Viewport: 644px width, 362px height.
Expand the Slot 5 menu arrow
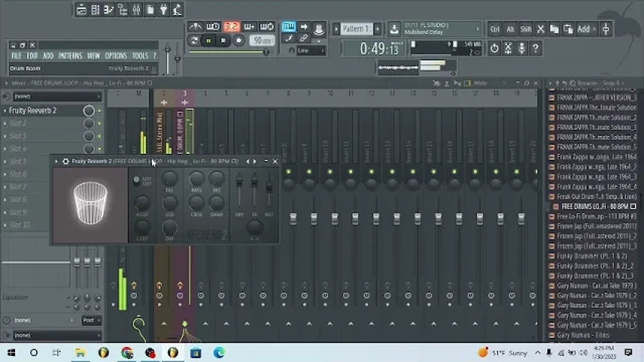[x=5, y=161]
